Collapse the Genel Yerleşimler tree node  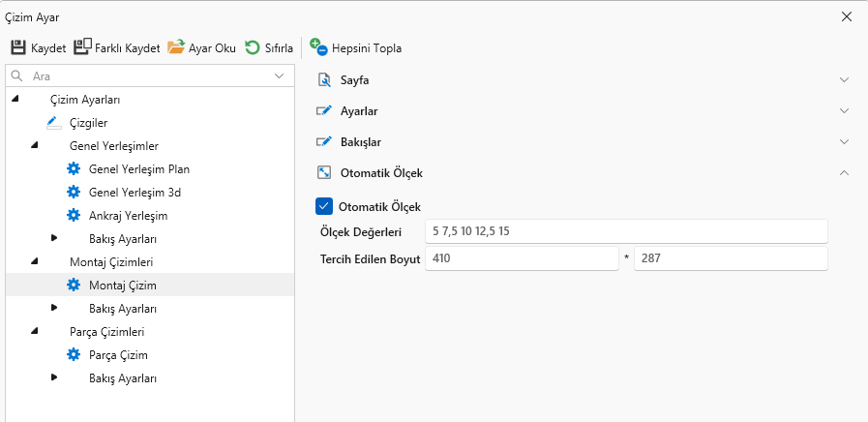35,145
